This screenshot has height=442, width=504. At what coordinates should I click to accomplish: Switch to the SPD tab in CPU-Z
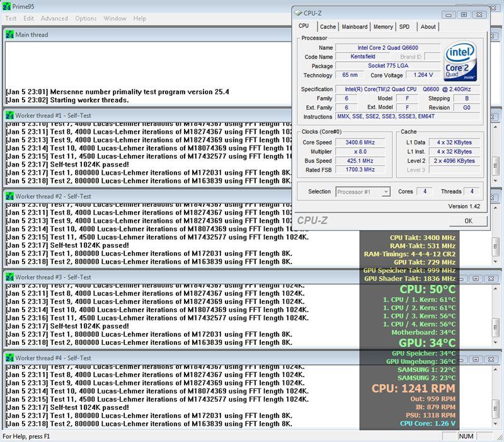(404, 26)
